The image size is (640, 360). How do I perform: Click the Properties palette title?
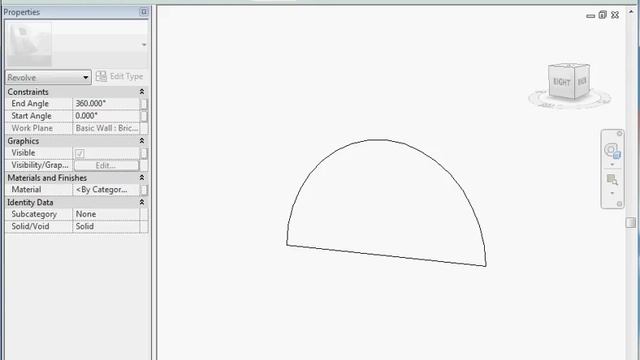tap(22, 12)
